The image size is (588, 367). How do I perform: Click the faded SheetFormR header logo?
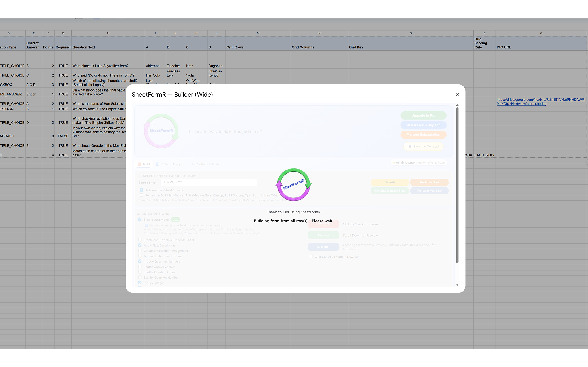(161, 131)
